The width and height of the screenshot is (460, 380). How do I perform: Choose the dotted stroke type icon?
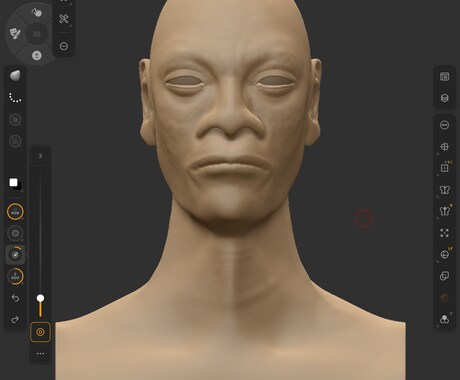coord(15,97)
